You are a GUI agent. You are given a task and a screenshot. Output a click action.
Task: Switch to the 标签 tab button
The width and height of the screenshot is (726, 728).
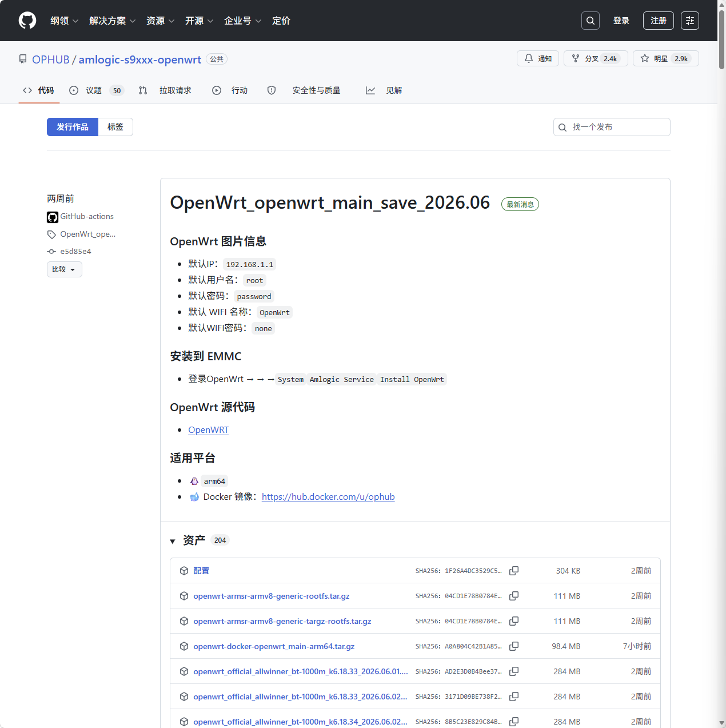click(x=115, y=127)
